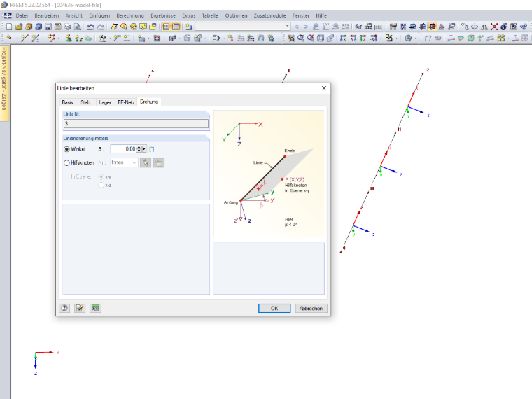Image resolution: width=532 pixels, height=399 pixels.
Task: Switch to the Stab tab
Action: point(85,102)
